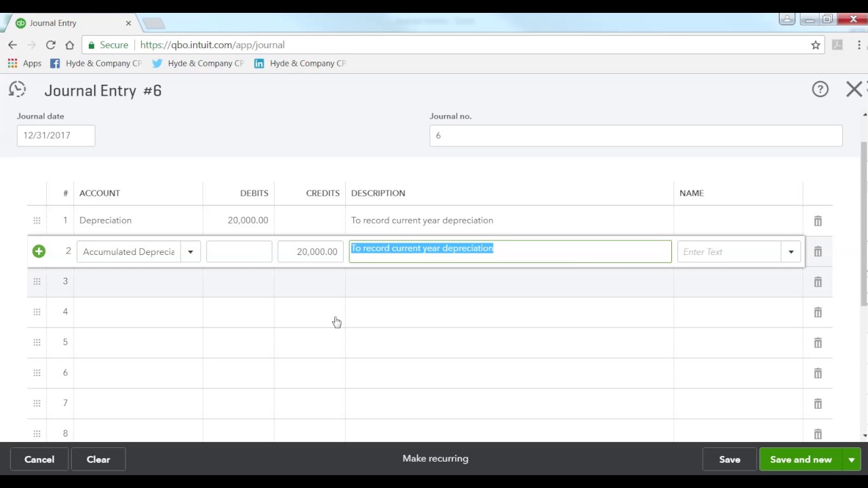
Task: Click the Journal date field
Action: pyautogui.click(x=56, y=135)
